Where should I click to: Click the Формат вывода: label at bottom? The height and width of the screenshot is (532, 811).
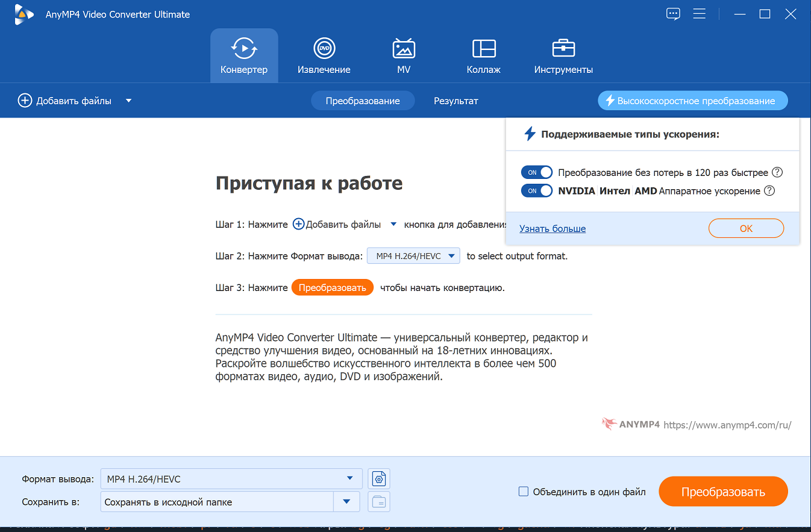pos(58,479)
